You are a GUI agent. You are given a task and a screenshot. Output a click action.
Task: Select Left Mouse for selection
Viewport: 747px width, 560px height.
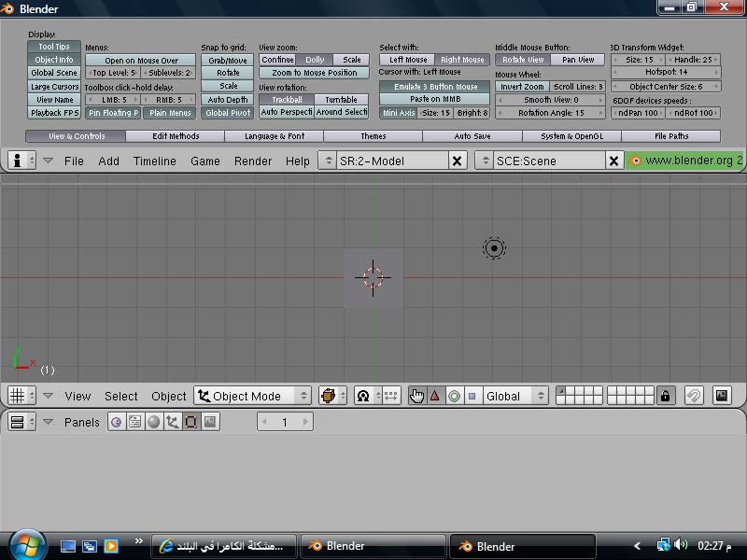tap(407, 60)
